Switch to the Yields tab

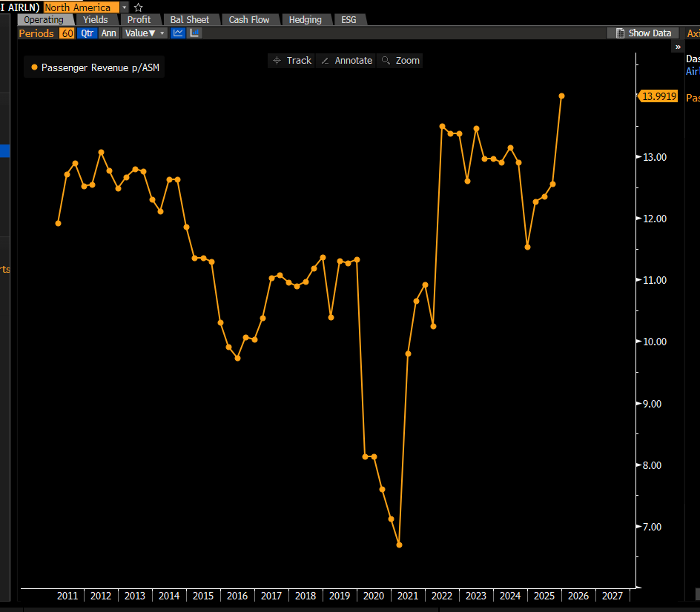(x=96, y=19)
